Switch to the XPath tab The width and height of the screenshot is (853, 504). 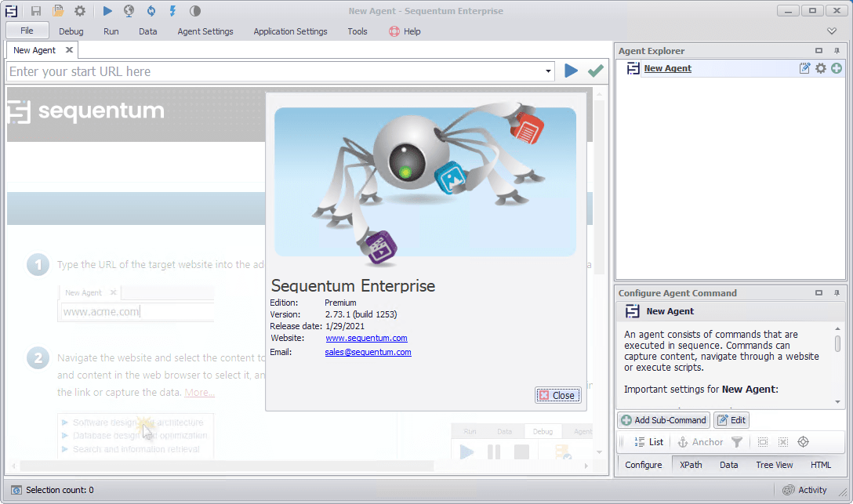coord(691,465)
